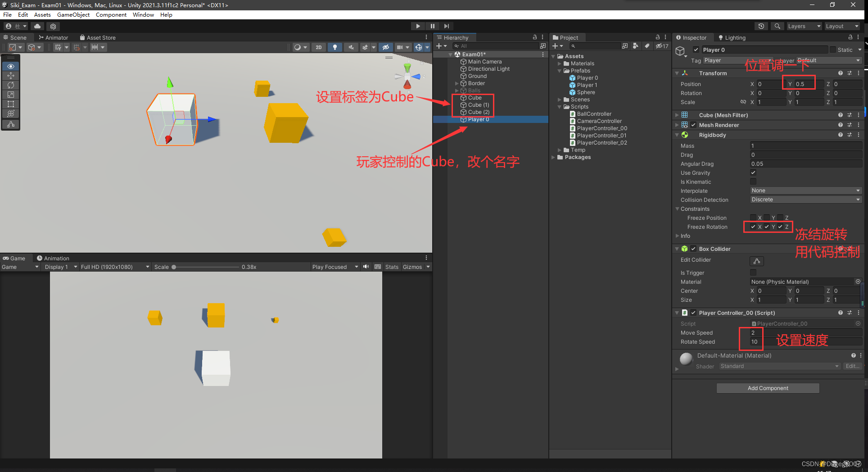Viewport: 868px width, 472px height.
Task: Open Play Focused dropdown in Game view
Action: [x=335, y=267]
